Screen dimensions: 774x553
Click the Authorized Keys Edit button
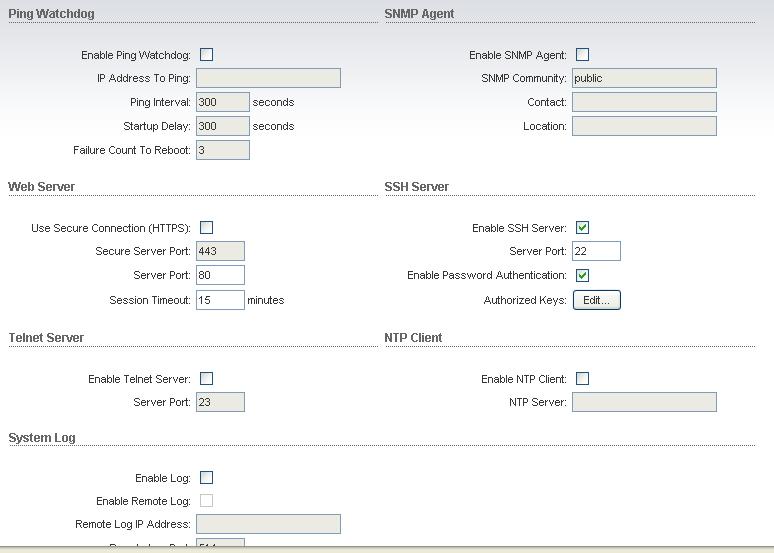pos(596,300)
